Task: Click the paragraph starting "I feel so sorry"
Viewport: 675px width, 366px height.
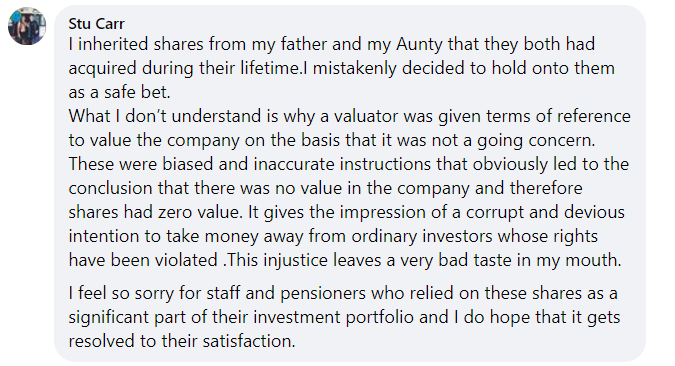Action: [x=344, y=317]
